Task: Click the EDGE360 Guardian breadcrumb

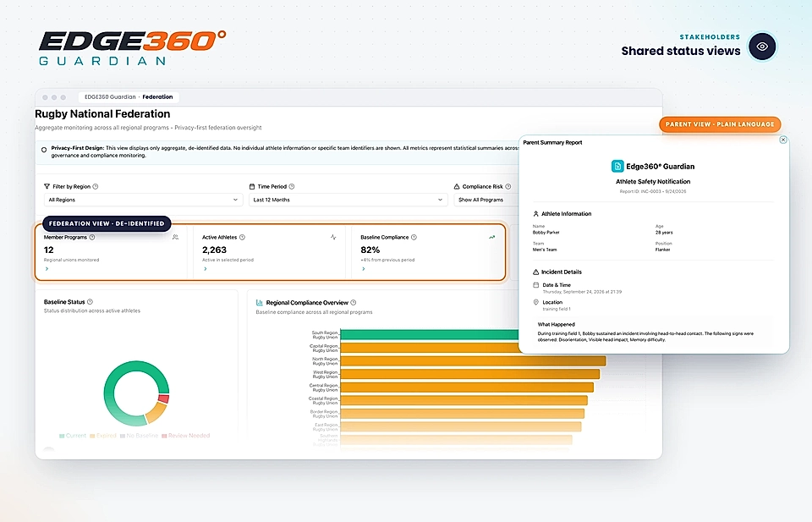Action: [110, 96]
